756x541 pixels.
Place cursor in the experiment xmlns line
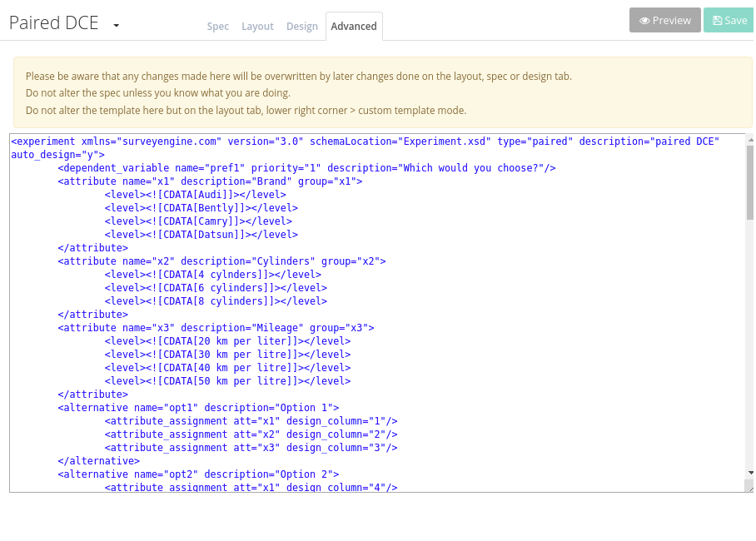[365, 141]
